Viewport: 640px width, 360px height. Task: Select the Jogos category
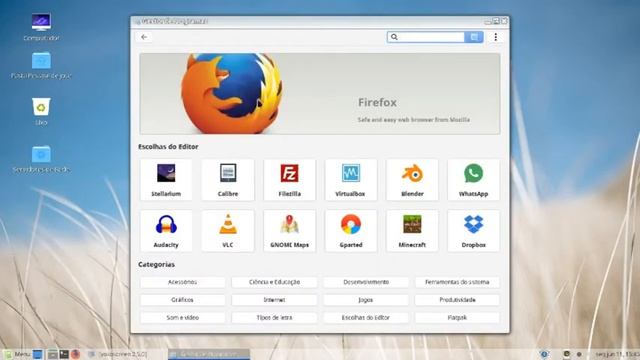click(366, 300)
